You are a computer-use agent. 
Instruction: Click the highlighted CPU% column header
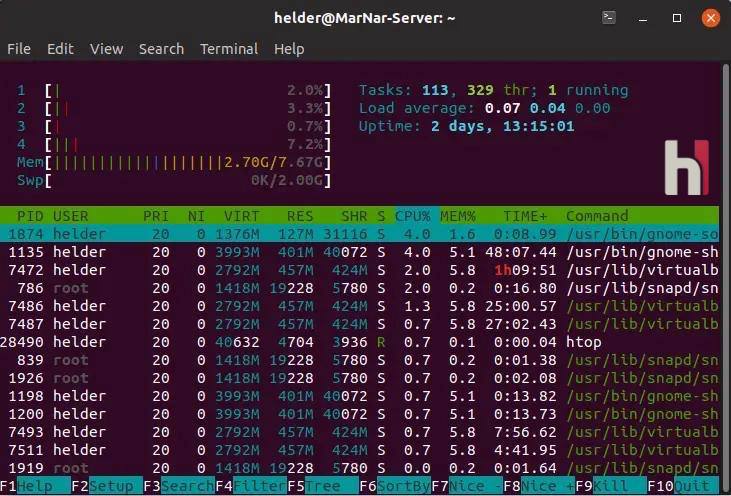click(413, 216)
